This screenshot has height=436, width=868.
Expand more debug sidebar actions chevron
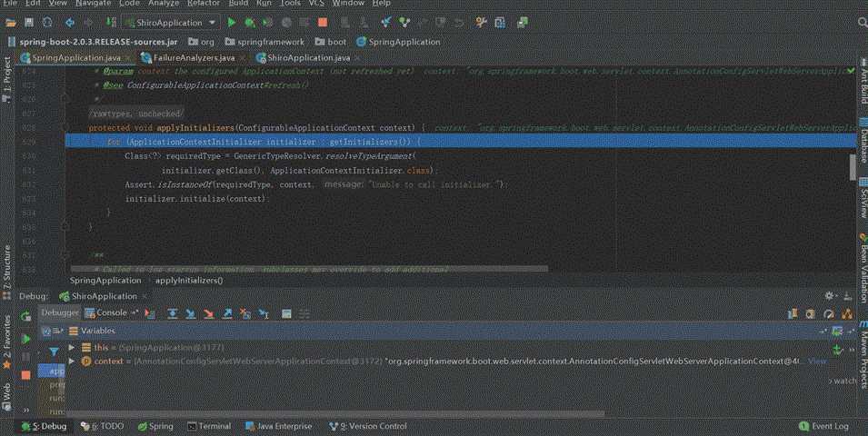pyautogui.click(x=26, y=410)
